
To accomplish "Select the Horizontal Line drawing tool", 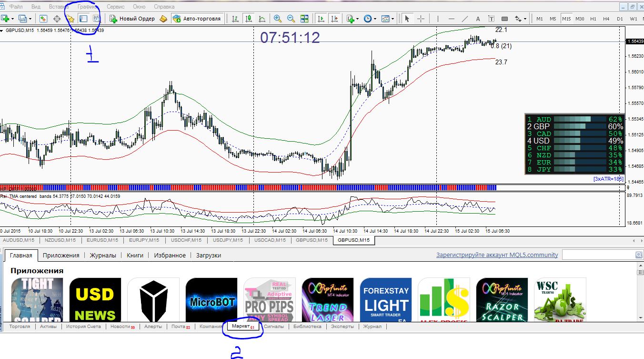I will [x=451, y=19].
